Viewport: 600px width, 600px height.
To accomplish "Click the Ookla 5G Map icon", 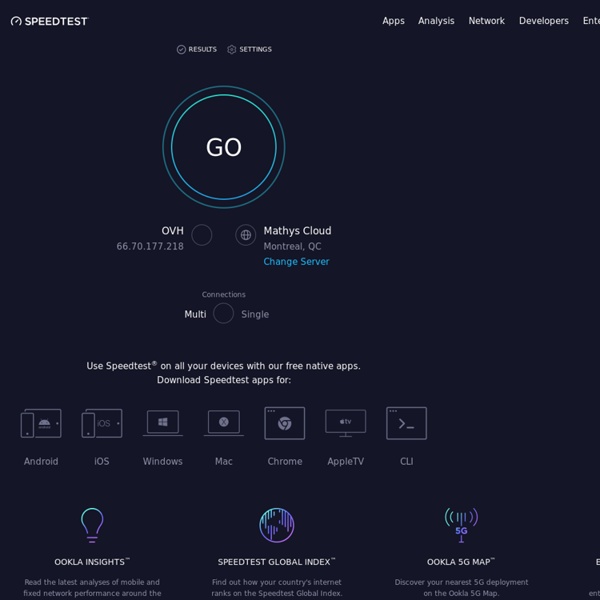I will [x=461, y=523].
